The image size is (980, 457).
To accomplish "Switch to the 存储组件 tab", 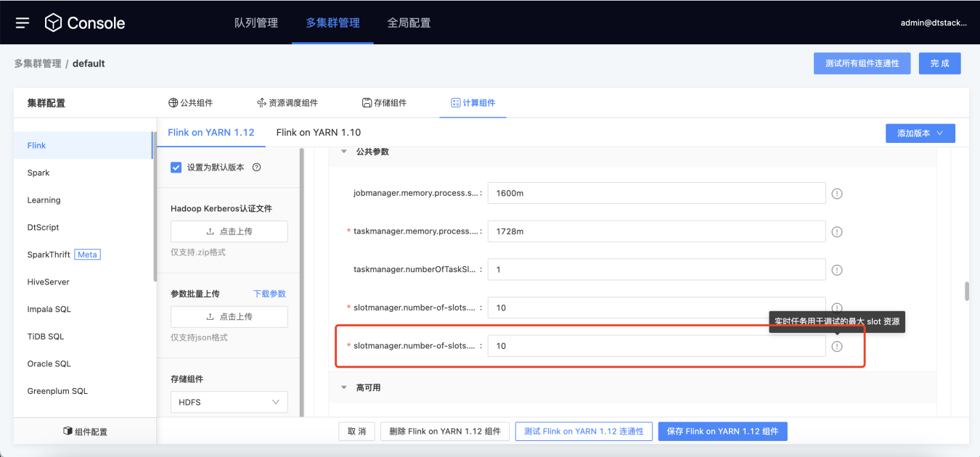I will [x=384, y=103].
